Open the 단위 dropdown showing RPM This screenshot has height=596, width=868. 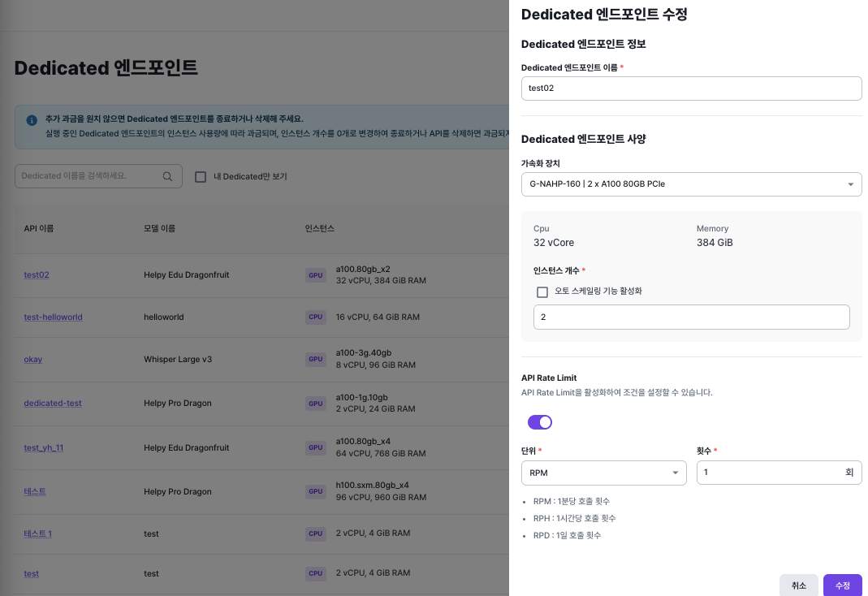[603, 473]
